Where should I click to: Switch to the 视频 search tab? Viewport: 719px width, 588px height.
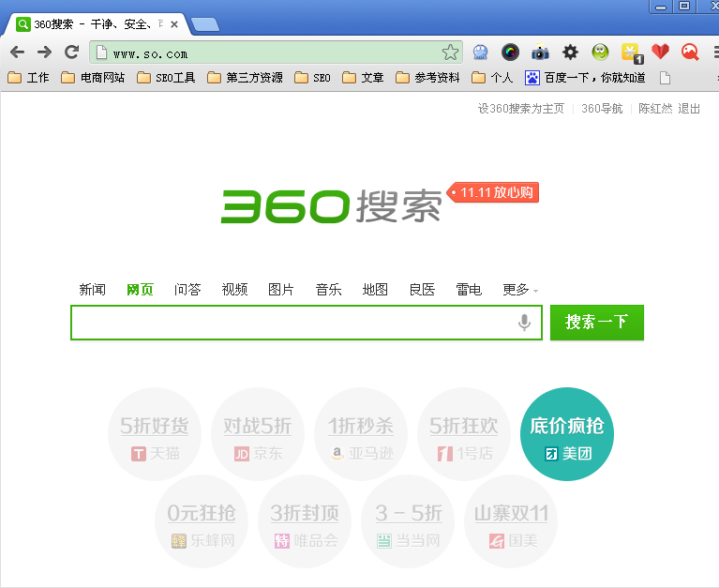point(234,290)
